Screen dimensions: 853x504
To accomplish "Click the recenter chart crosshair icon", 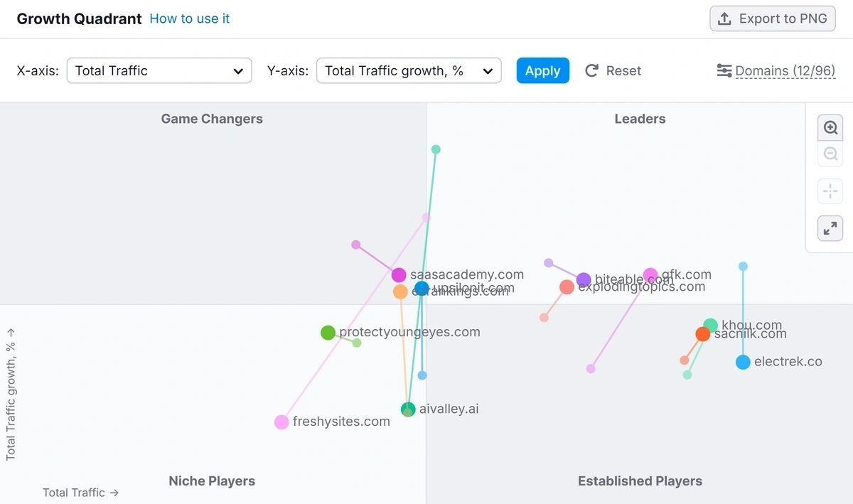I will coord(830,191).
